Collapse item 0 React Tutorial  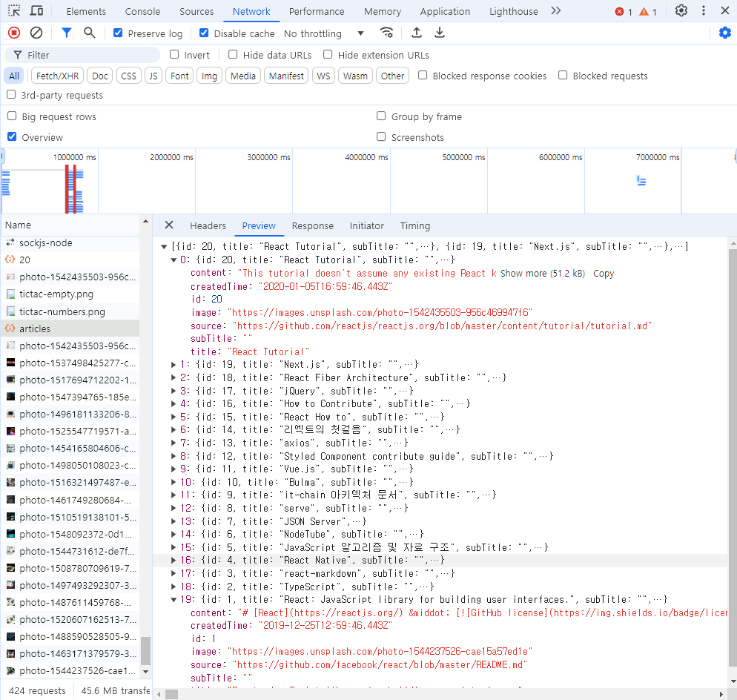click(173, 260)
